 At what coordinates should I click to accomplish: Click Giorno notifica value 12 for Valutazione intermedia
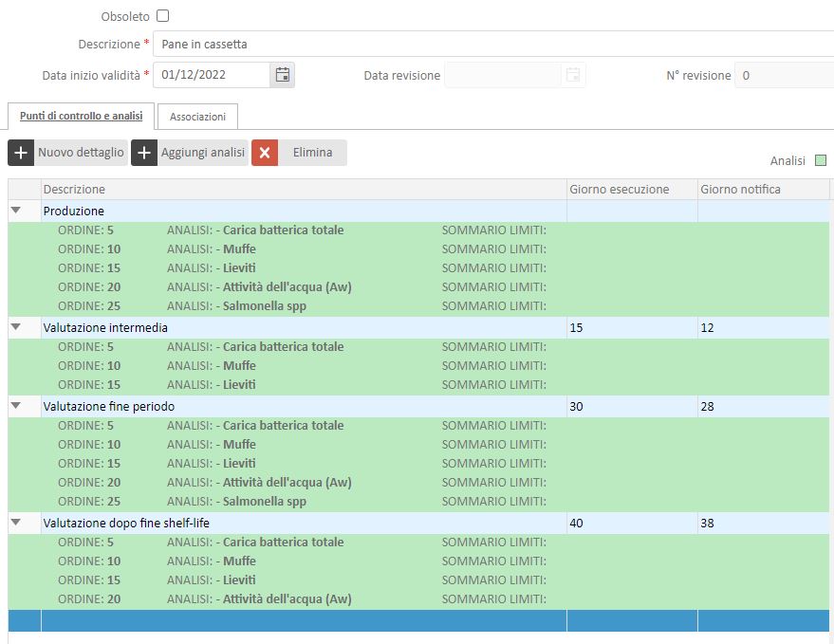(707, 328)
